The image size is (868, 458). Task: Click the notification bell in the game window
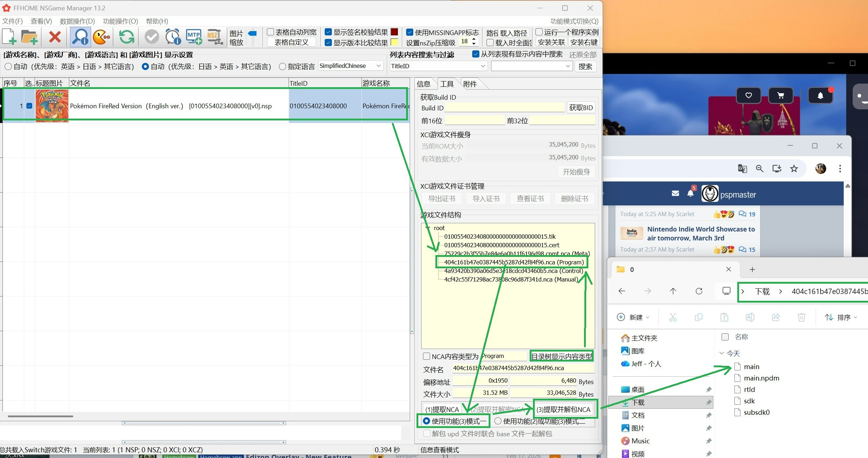pos(820,95)
